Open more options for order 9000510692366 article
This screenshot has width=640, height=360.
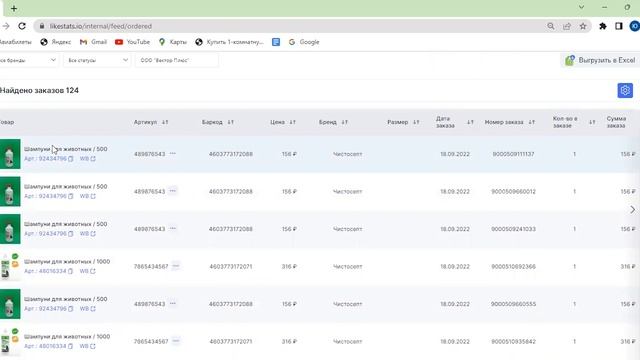[176, 266]
